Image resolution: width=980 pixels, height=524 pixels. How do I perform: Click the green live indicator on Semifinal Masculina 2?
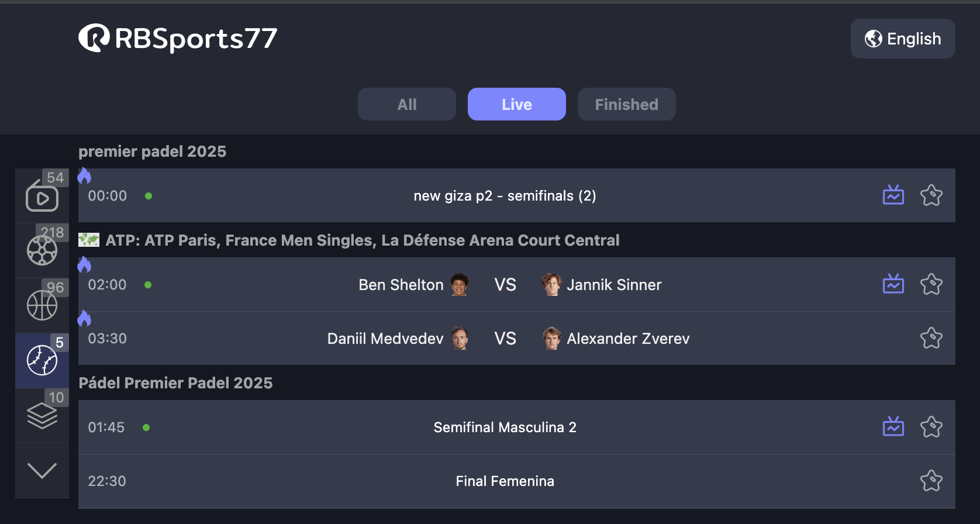[147, 427]
